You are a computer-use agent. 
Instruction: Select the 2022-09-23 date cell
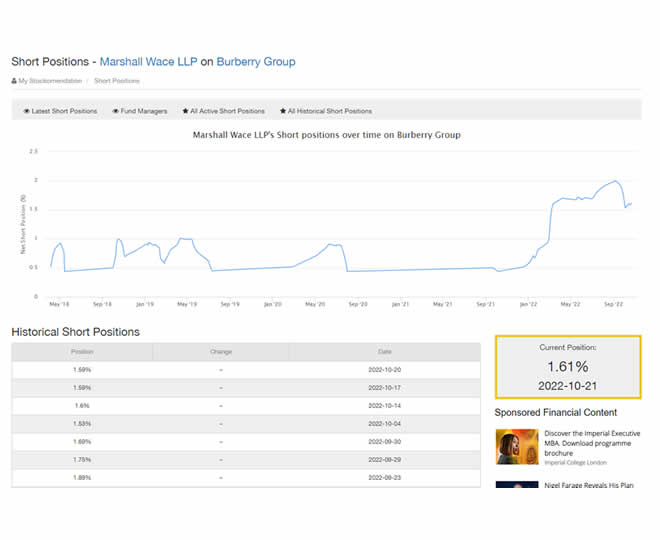385,478
